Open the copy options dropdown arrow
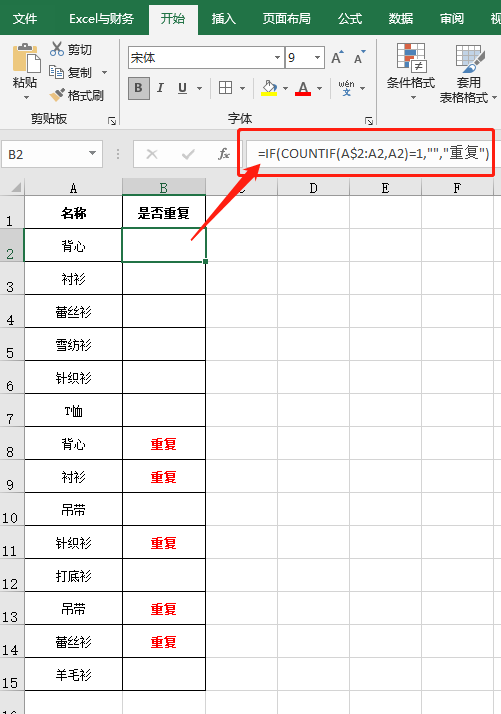501x714 pixels. (x=104, y=72)
